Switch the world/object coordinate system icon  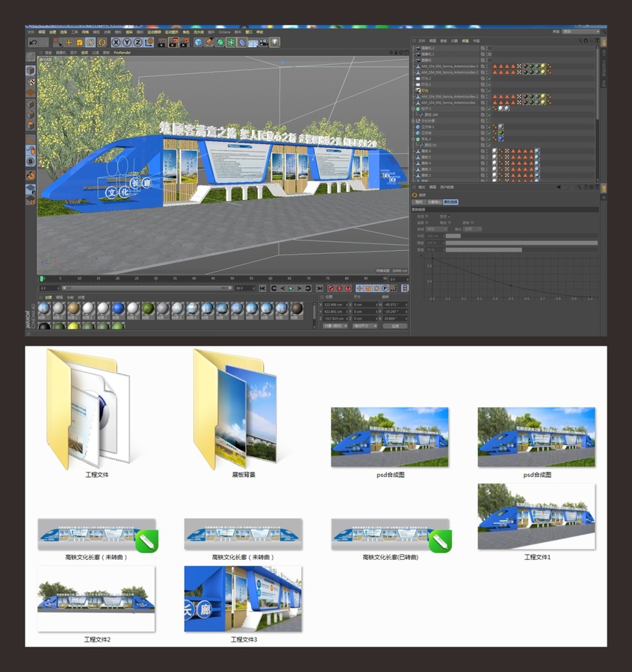[149, 42]
